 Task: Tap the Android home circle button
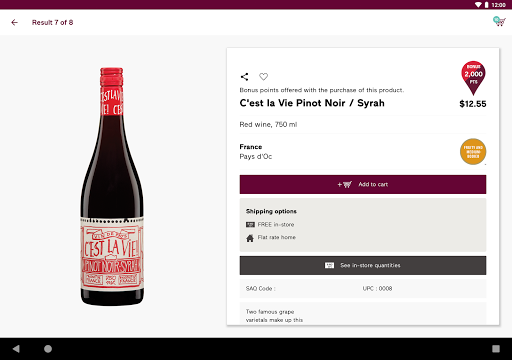(x=48, y=349)
